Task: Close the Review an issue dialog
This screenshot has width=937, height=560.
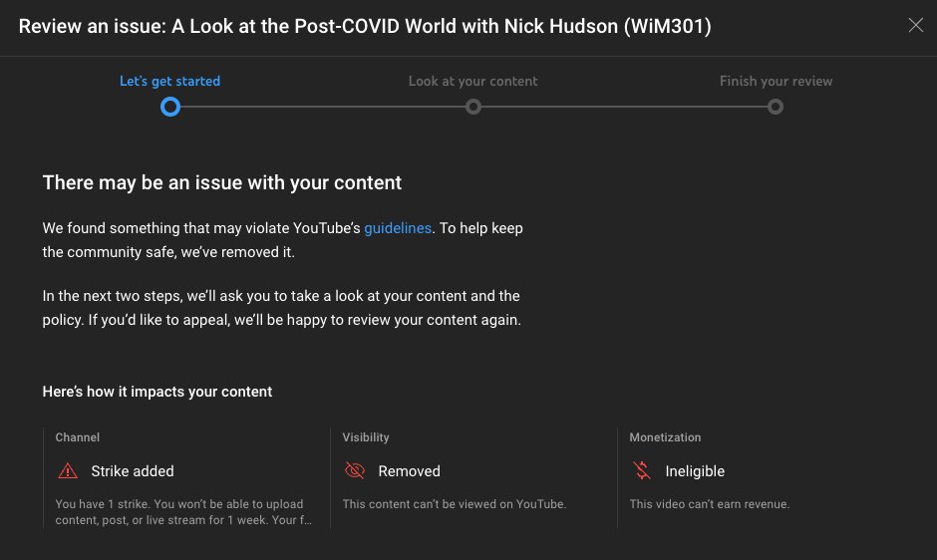Action: coord(915,25)
